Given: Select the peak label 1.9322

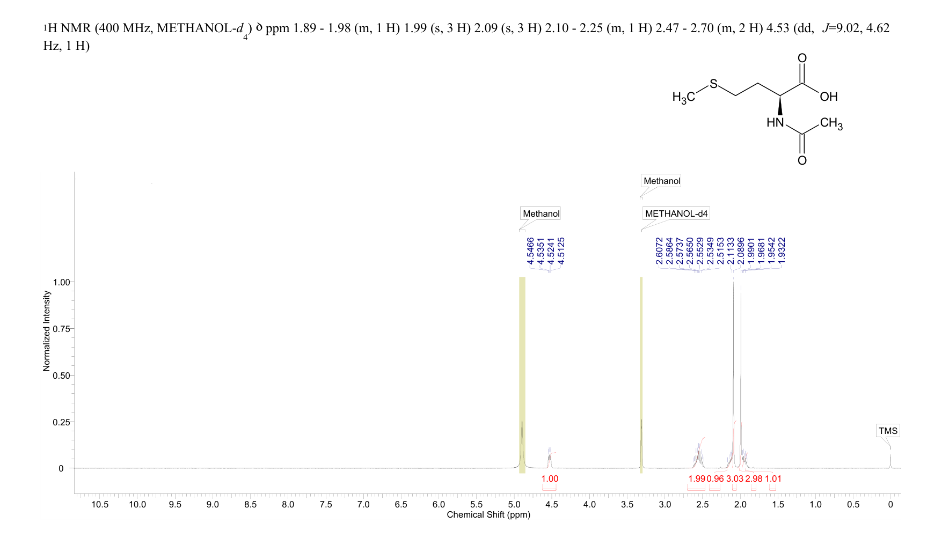Looking at the screenshot, I should coord(782,251).
